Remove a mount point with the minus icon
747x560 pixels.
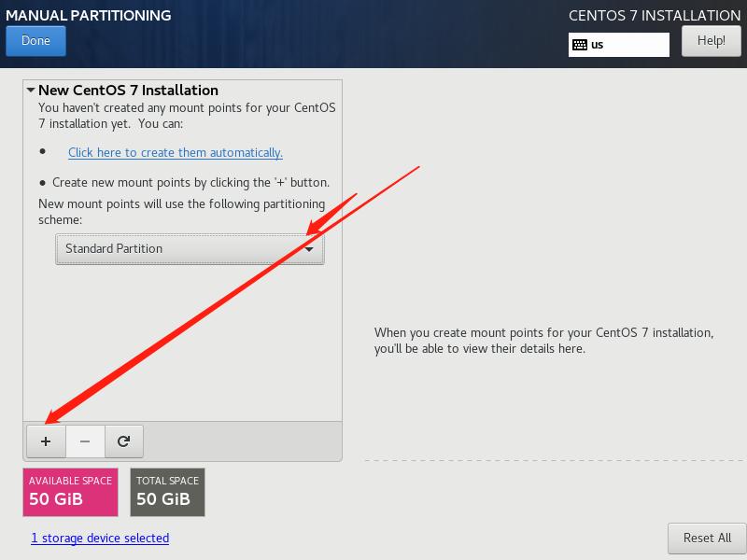84,441
